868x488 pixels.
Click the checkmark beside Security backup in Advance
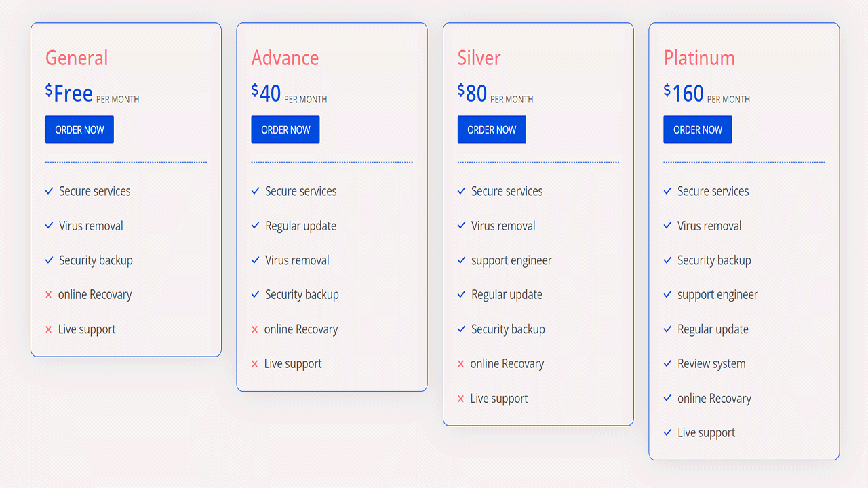coord(255,294)
